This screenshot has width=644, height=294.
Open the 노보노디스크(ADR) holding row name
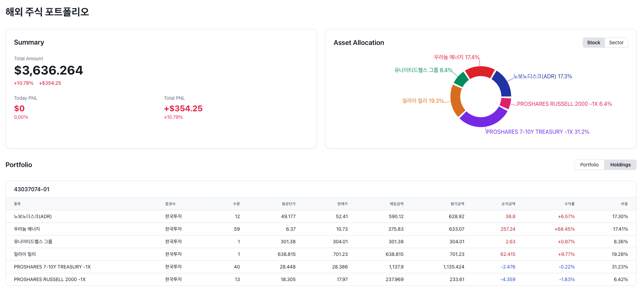coord(33,216)
